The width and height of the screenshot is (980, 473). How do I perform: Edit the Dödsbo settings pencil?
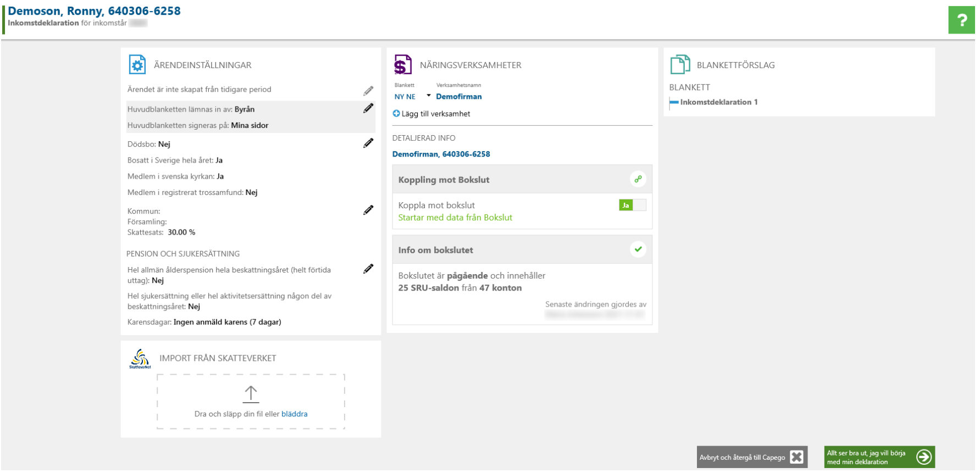368,143
